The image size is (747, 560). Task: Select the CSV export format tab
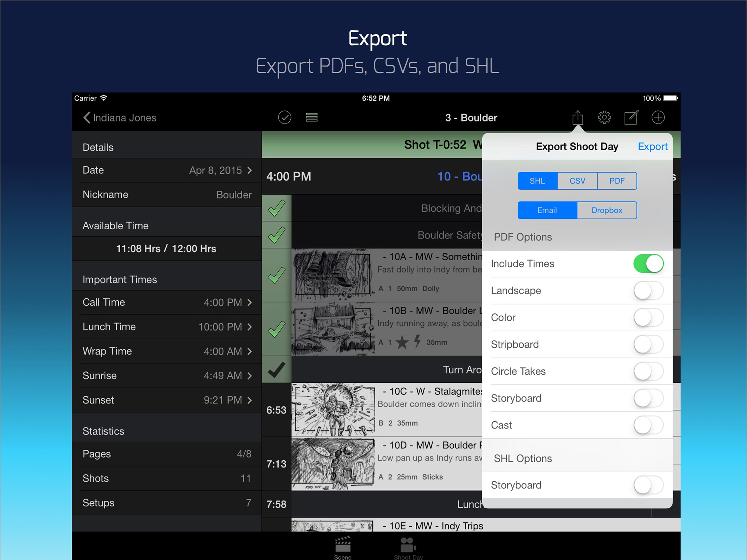[x=577, y=181]
